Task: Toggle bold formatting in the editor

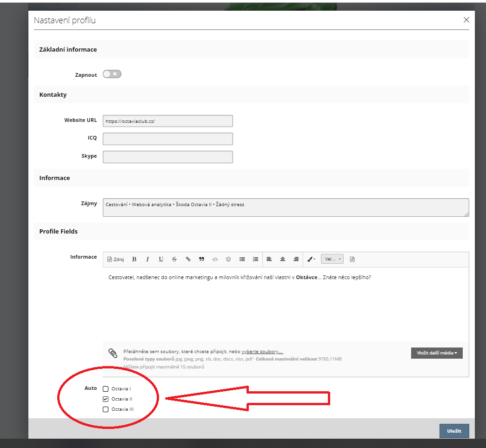Action: click(x=134, y=259)
